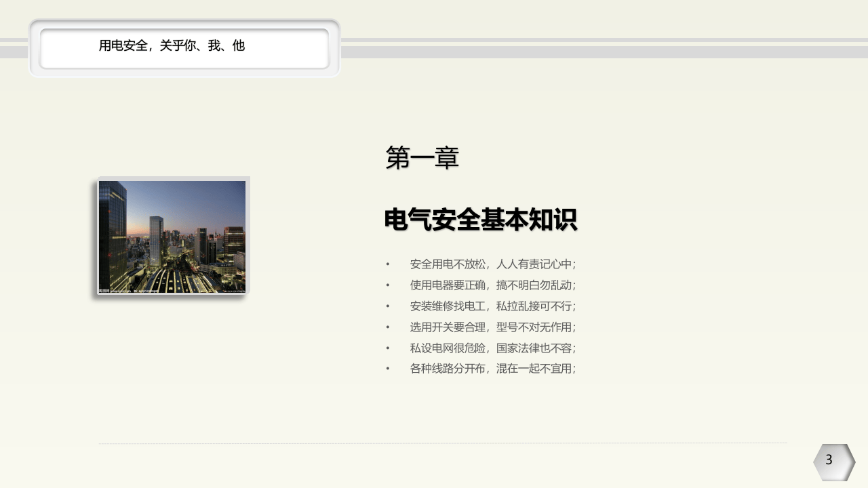Screen dimensions: 868x488
Task: Click bullet line 各种线路分开布，混在一起不宜用
Action: (x=493, y=369)
